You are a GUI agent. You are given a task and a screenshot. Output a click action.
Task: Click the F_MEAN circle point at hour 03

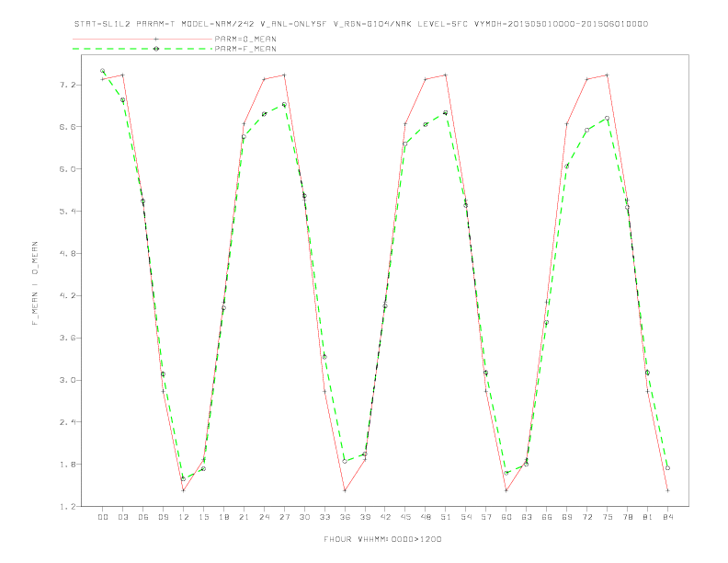point(122,100)
